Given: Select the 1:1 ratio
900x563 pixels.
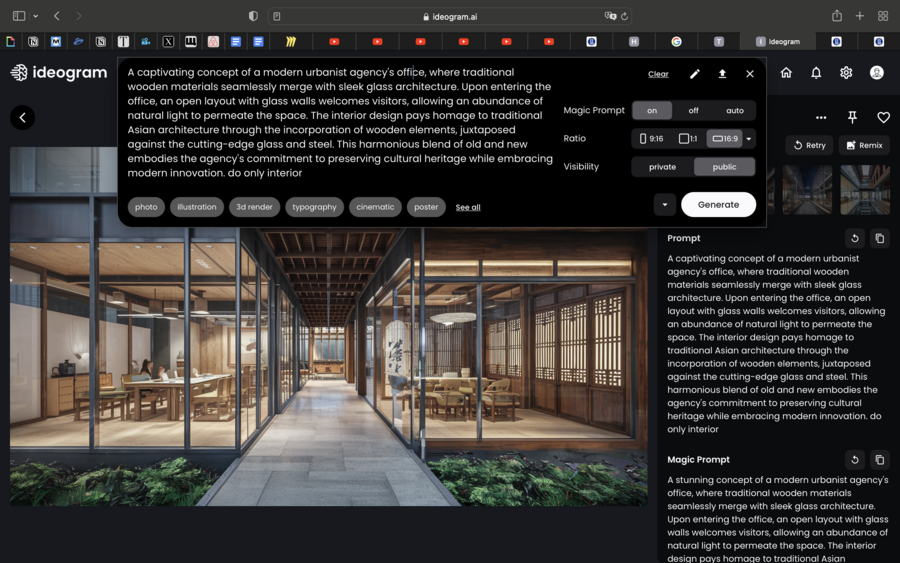Looking at the screenshot, I should click(x=688, y=138).
